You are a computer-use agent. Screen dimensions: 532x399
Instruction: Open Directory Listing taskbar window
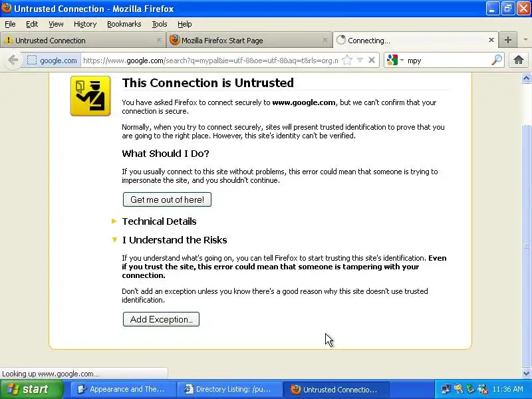click(230, 389)
